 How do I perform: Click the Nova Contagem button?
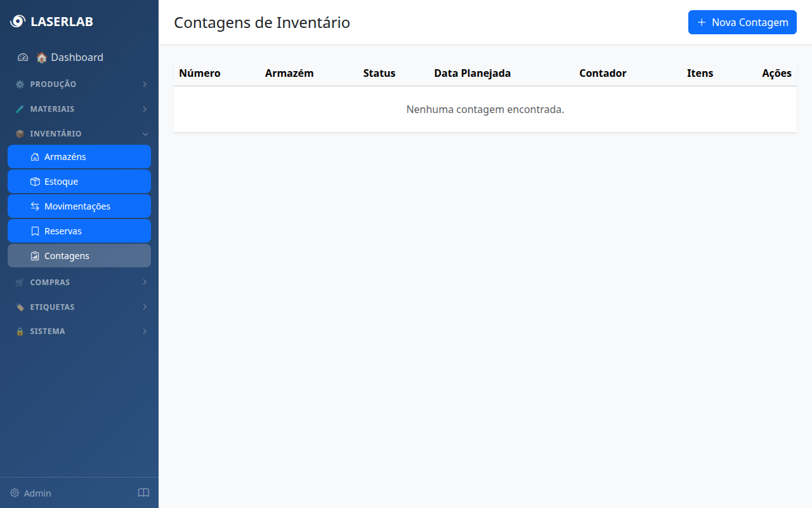point(742,22)
